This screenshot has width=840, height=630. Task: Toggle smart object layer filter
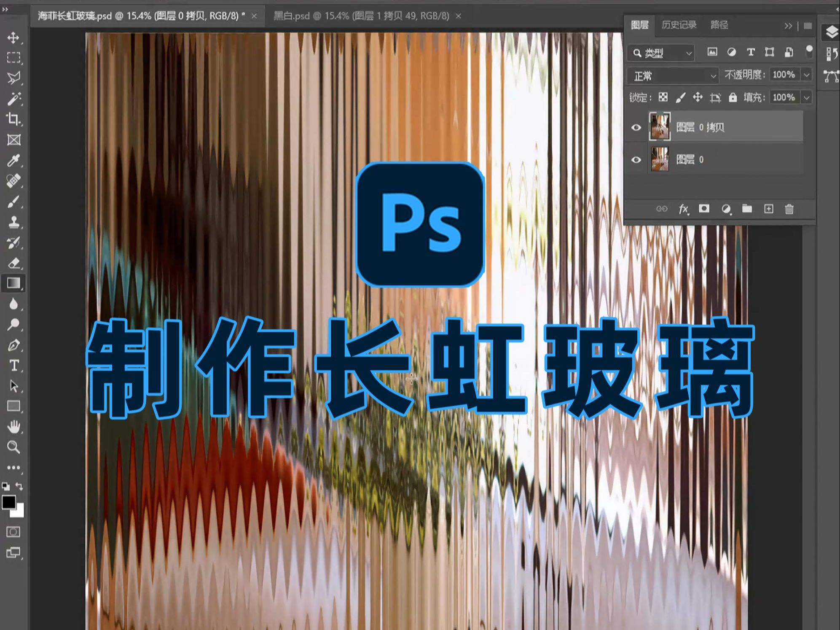click(x=789, y=52)
